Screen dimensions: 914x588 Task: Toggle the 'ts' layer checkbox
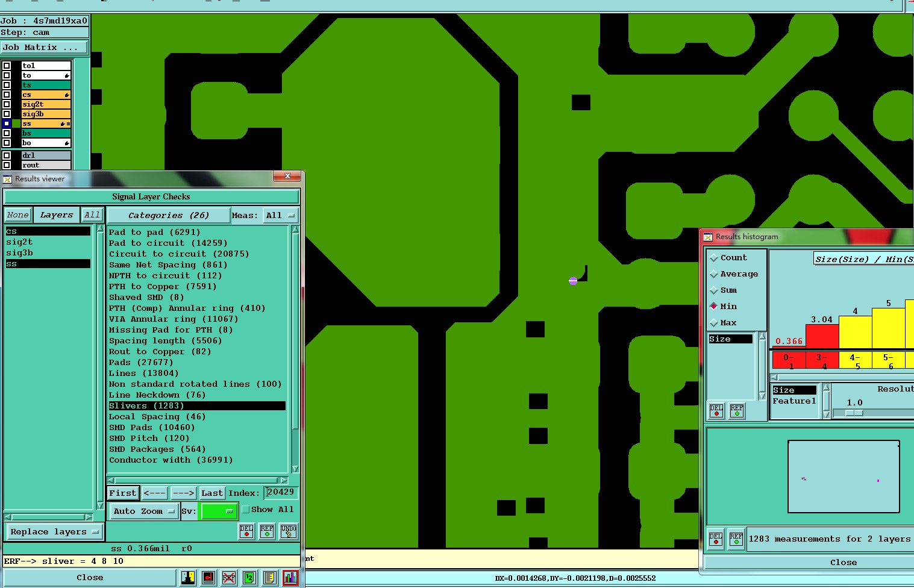[7, 85]
